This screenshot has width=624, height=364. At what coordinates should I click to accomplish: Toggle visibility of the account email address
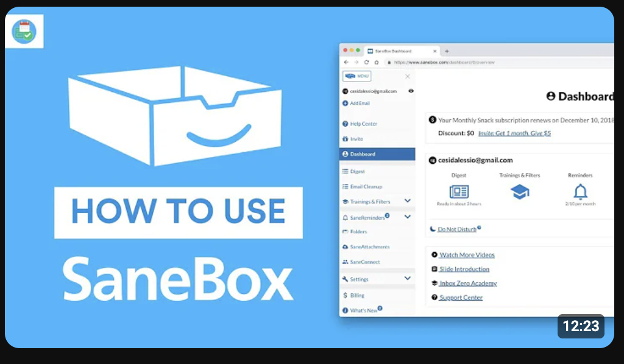click(411, 92)
